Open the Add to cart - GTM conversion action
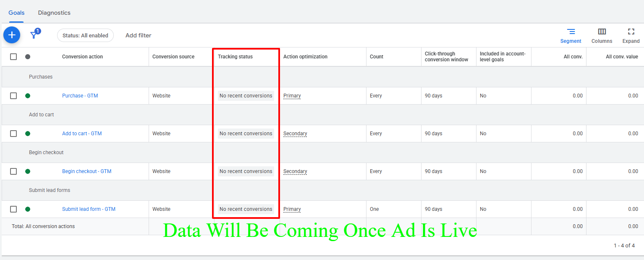Image resolution: width=644 pixels, height=260 pixels. 82,134
